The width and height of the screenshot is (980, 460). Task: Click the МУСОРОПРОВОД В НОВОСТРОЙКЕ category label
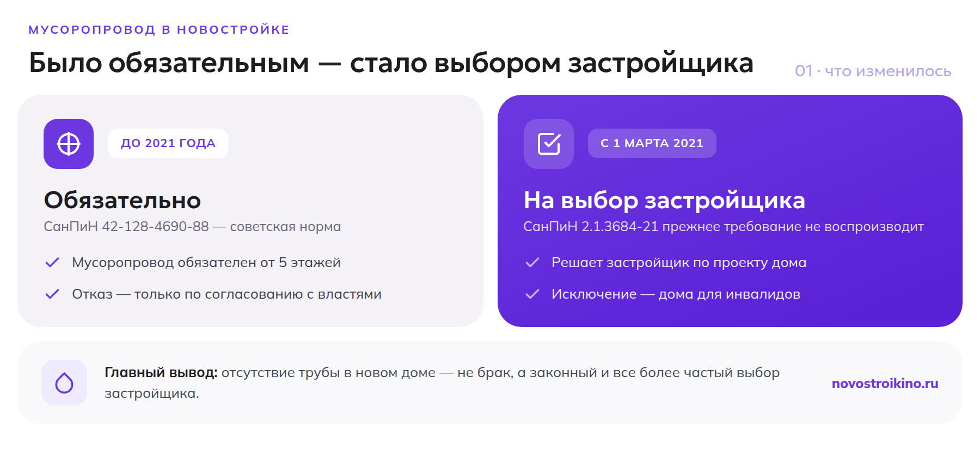[x=159, y=29]
